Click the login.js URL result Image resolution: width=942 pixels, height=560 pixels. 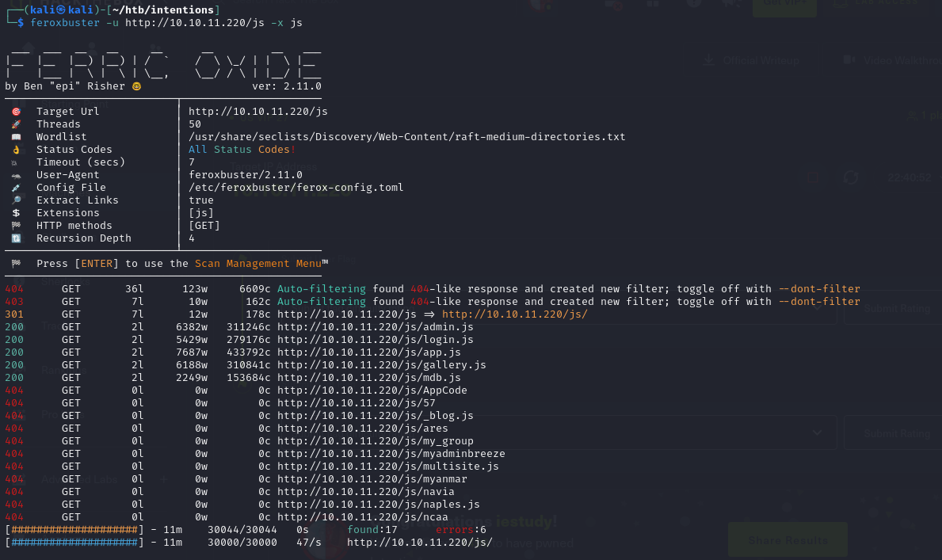(x=376, y=340)
